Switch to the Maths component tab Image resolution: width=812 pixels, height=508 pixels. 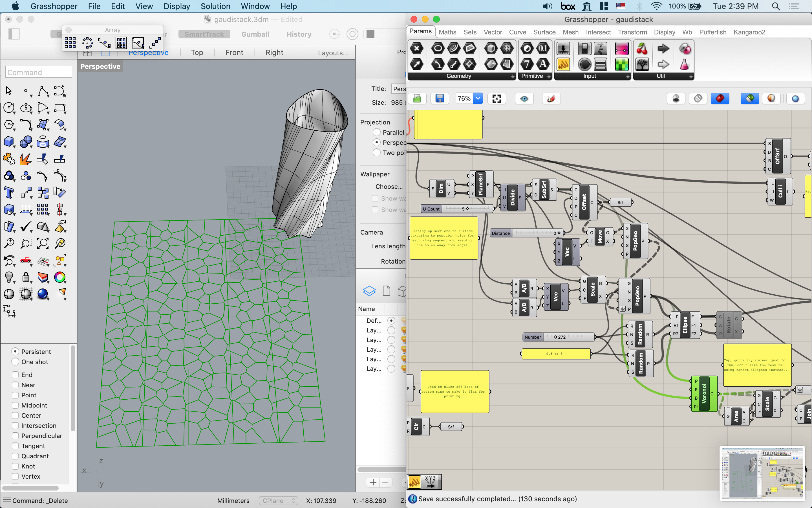447,32
